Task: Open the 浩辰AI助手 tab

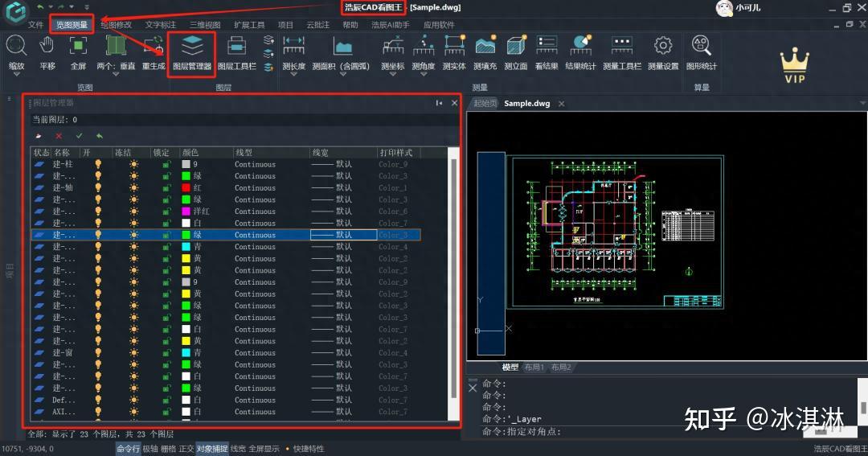Action: coord(391,25)
